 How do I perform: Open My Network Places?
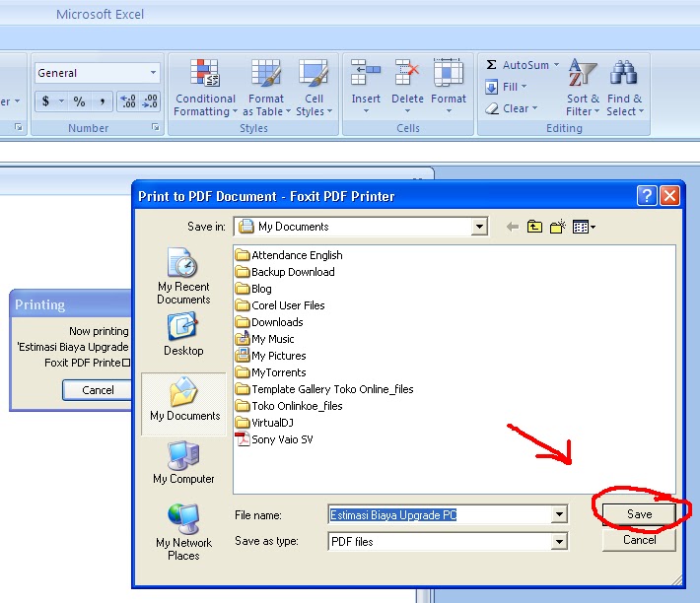183,532
